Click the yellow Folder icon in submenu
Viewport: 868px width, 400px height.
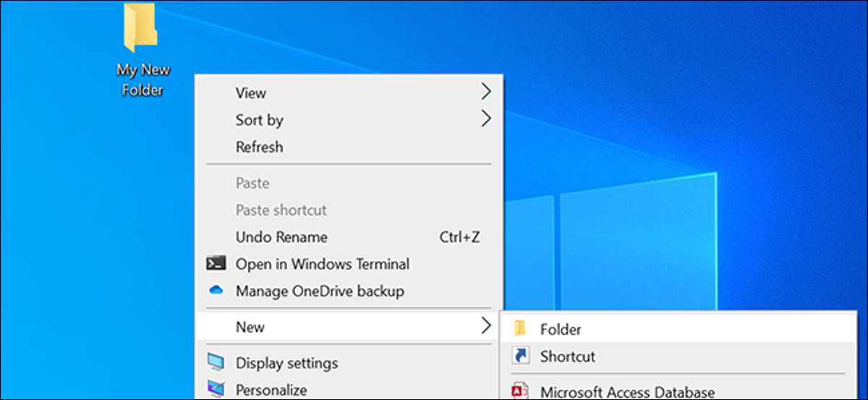(519, 329)
